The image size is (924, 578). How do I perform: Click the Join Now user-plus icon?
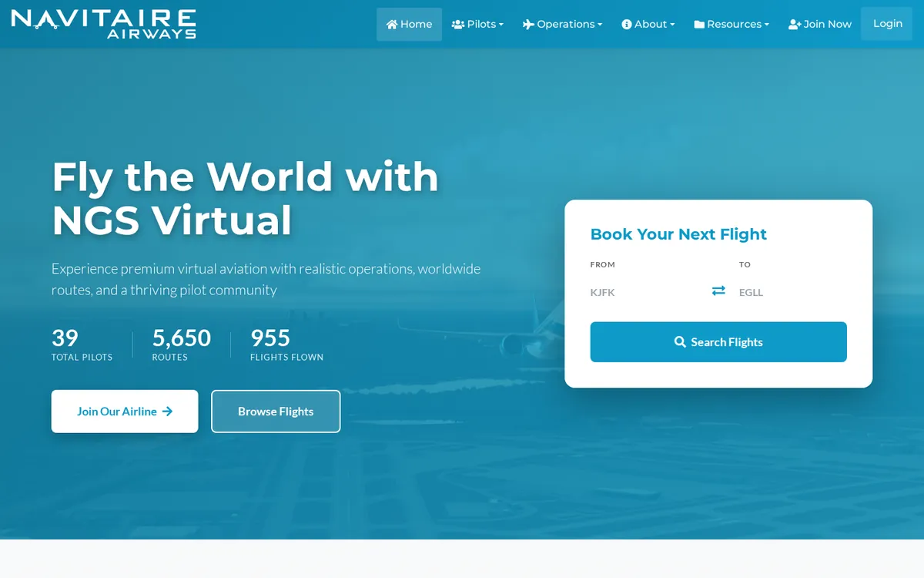(x=795, y=25)
